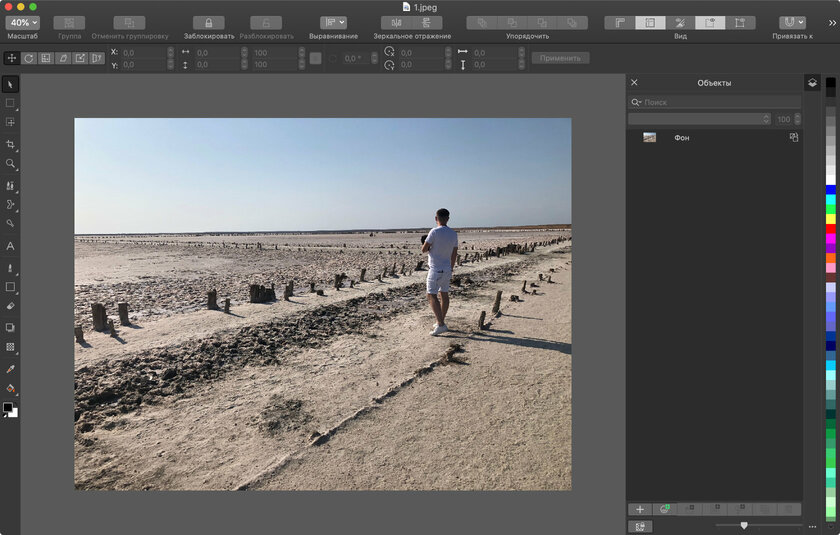Click the lock icon on the Фон row
The width and height of the screenshot is (840, 535).
click(x=794, y=138)
